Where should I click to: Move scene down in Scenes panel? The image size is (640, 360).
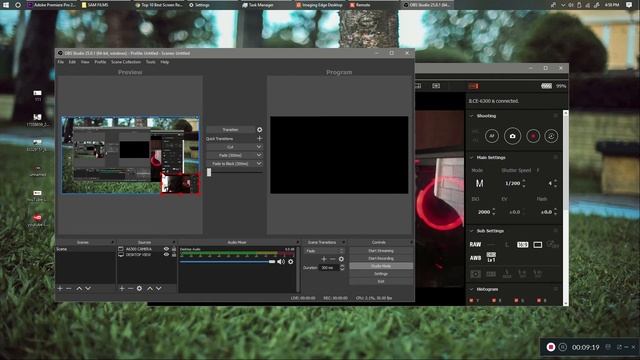tap(88, 289)
